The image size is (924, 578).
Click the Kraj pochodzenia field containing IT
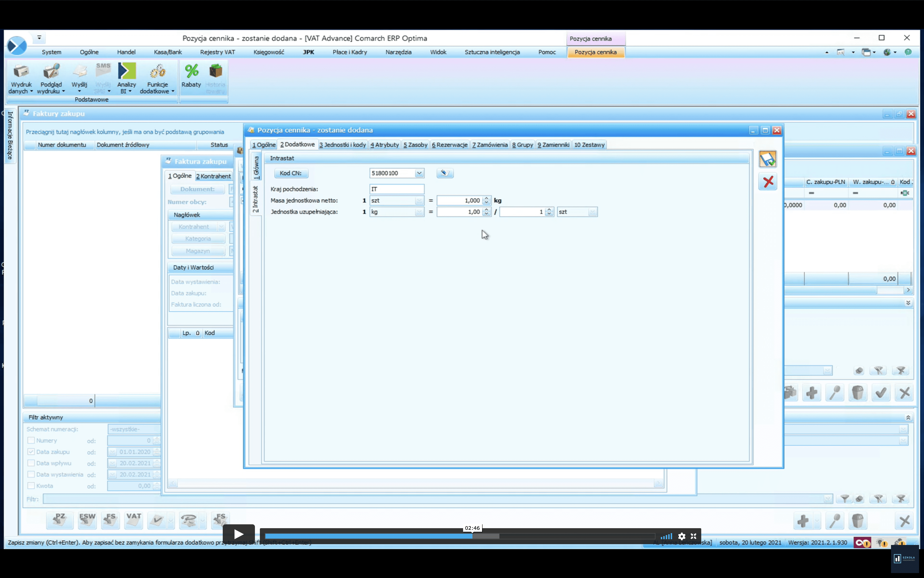pyautogui.click(x=396, y=189)
